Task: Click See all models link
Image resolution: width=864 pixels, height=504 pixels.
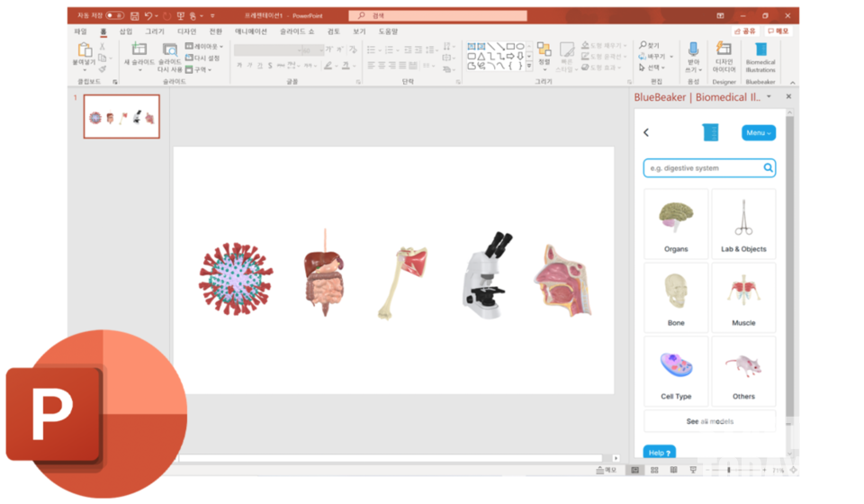Action: [709, 421]
